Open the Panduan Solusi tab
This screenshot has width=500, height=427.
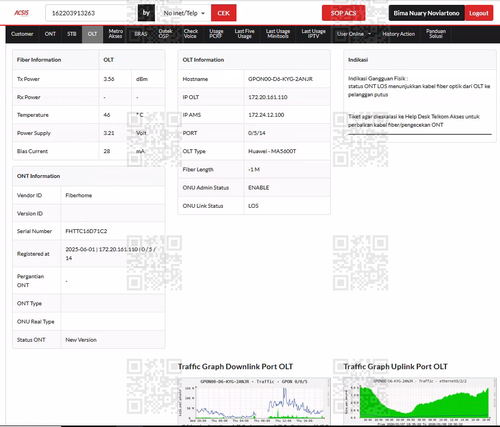(436, 34)
